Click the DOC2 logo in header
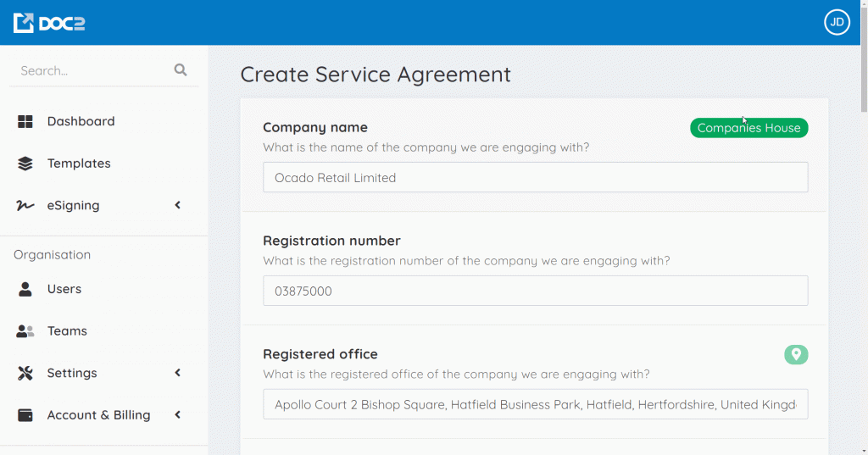This screenshot has height=455, width=868. pyautogui.click(x=49, y=23)
